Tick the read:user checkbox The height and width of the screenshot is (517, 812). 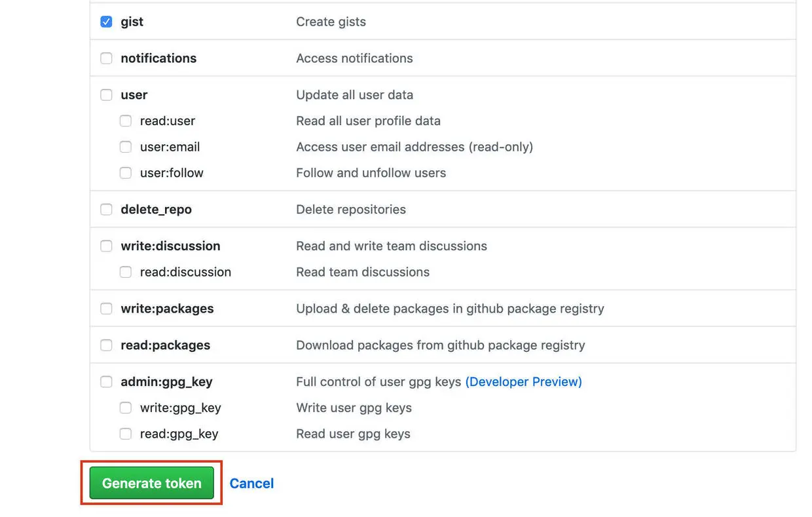click(126, 121)
